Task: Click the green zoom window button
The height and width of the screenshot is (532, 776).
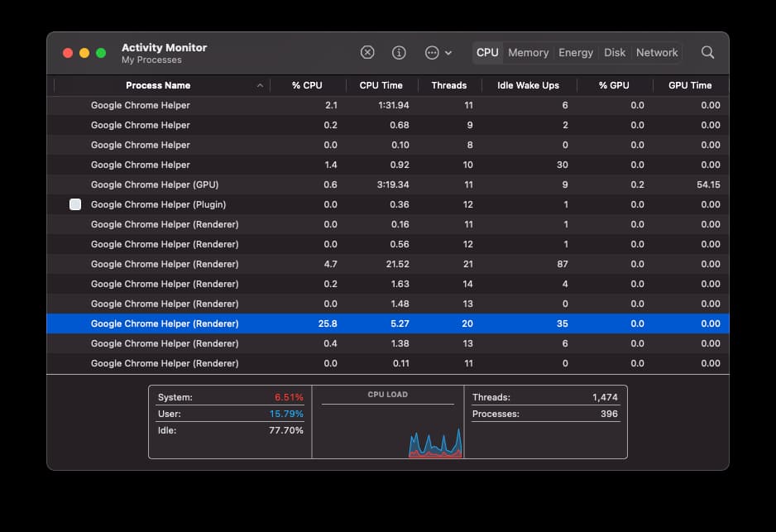Action: click(x=101, y=53)
